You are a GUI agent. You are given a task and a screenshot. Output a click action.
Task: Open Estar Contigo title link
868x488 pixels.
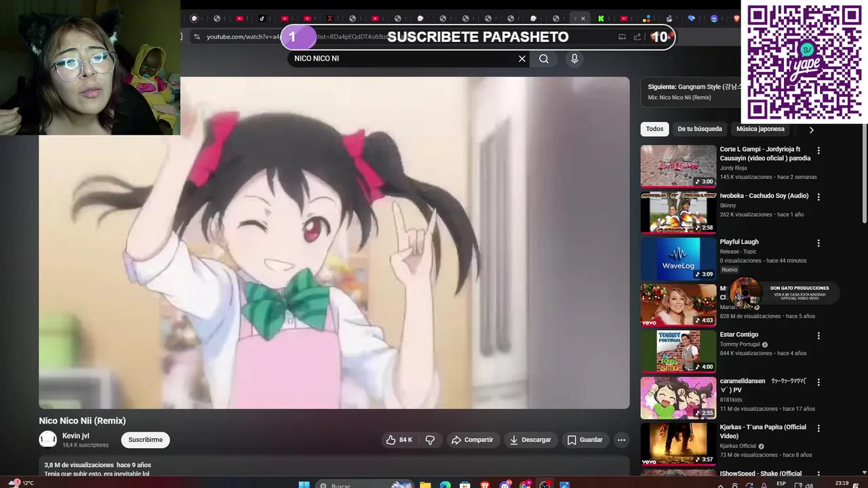(x=739, y=335)
